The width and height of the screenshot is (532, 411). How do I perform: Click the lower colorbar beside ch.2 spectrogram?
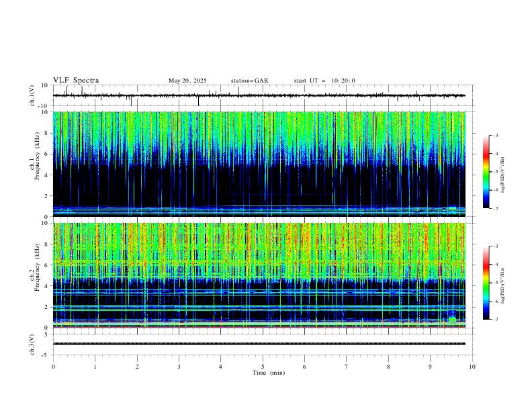coord(486,283)
